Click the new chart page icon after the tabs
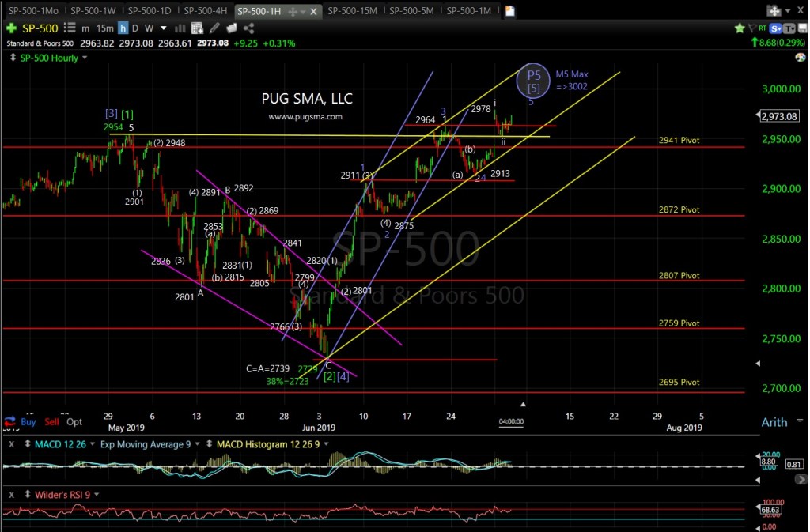The height and width of the screenshot is (532, 810). point(510,11)
